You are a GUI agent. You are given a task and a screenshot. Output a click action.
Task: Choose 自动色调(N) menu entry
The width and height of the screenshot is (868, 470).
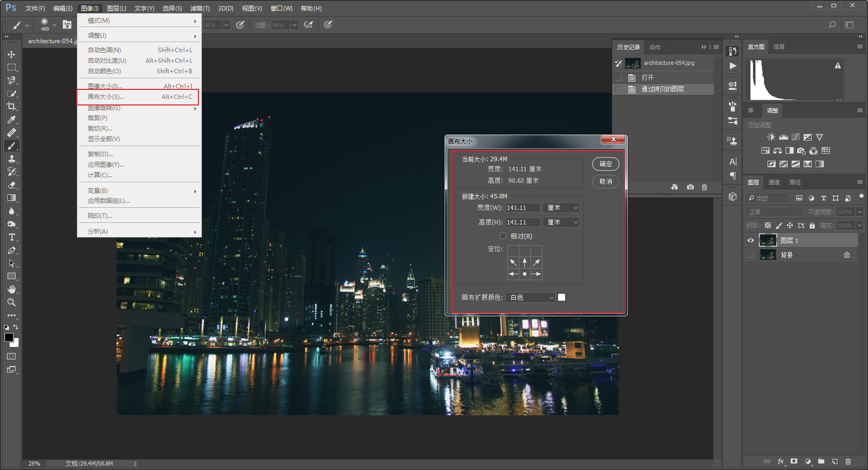tap(139, 50)
